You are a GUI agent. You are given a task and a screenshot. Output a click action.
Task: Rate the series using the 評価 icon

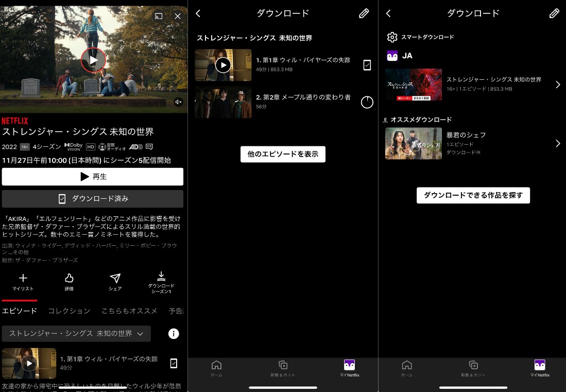[x=69, y=280]
